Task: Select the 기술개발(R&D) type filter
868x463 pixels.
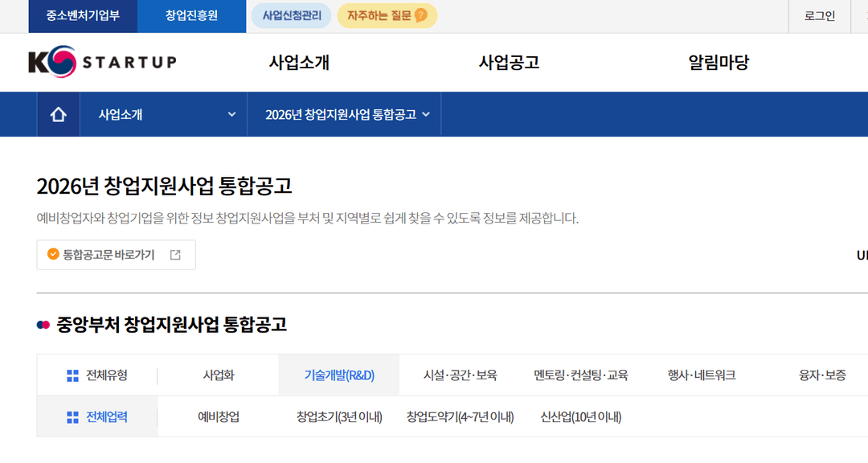Action: (x=339, y=375)
